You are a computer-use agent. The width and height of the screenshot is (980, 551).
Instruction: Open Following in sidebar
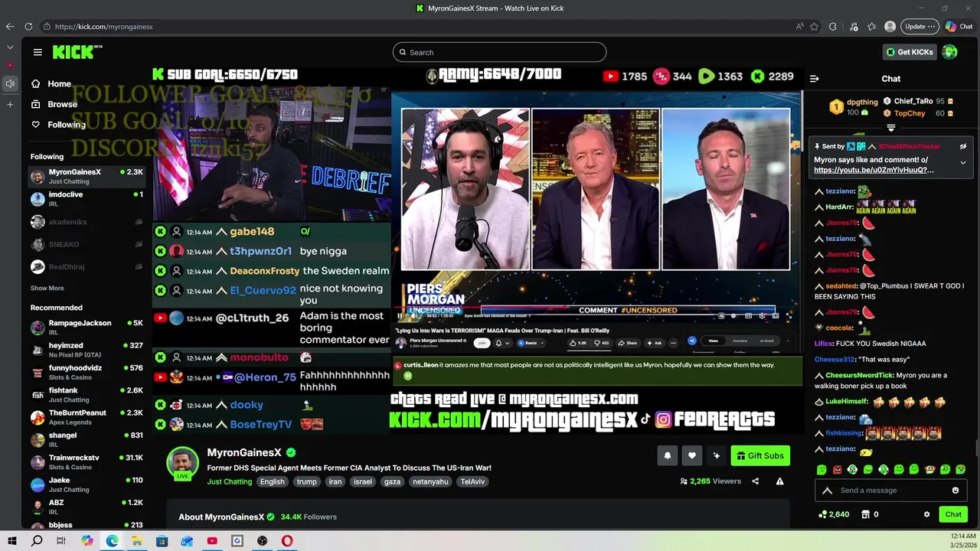click(x=58, y=124)
